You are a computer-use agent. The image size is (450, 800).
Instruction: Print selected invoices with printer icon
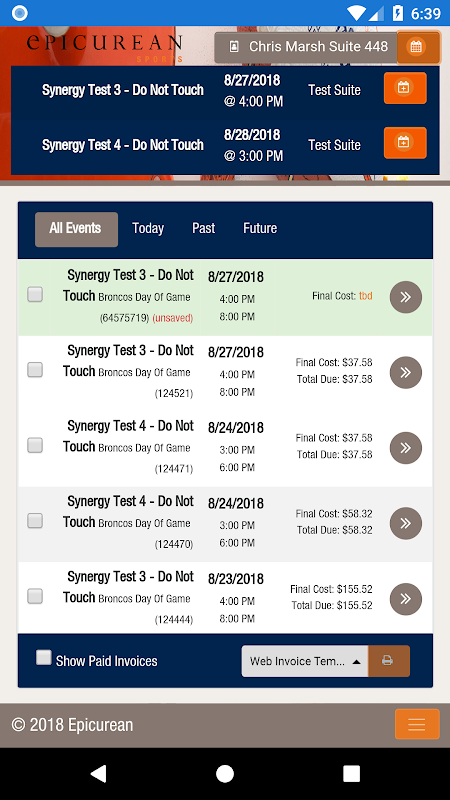[389, 661]
